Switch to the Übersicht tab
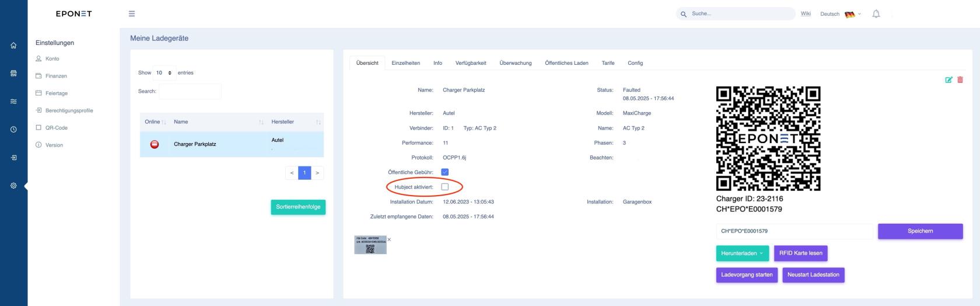The width and height of the screenshot is (980, 306). click(x=367, y=63)
